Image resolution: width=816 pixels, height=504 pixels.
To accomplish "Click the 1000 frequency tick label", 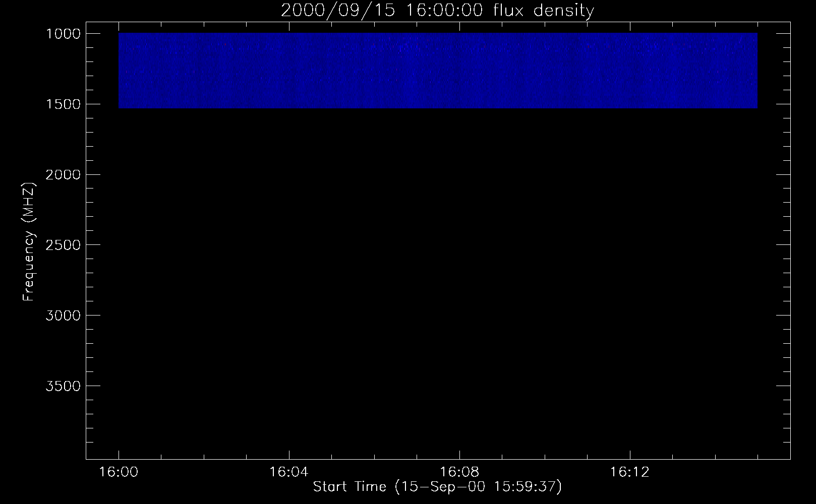I will tap(63, 34).
